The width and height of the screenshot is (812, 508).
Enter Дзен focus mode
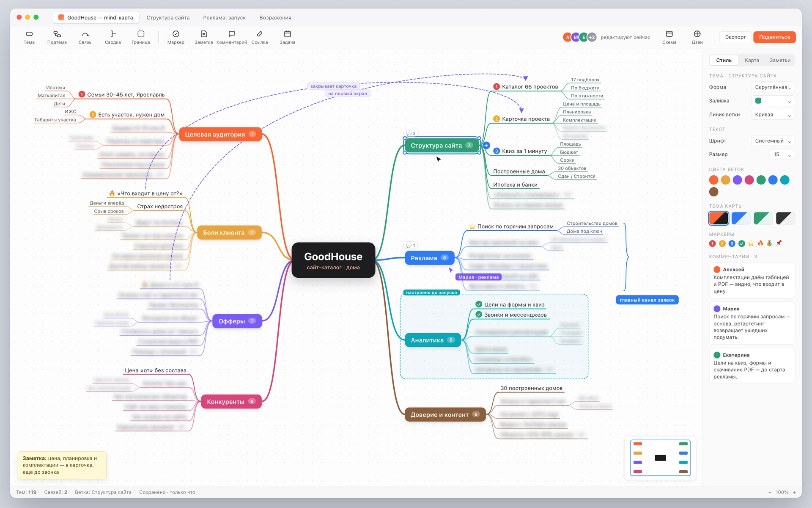pos(697,37)
